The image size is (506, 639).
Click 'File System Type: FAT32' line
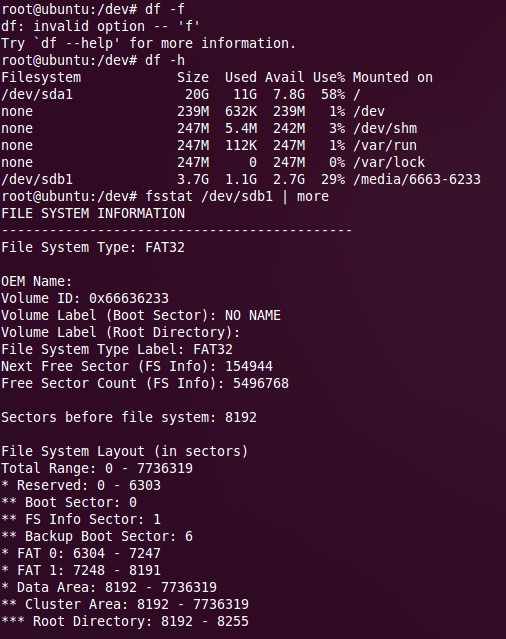(x=93, y=247)
